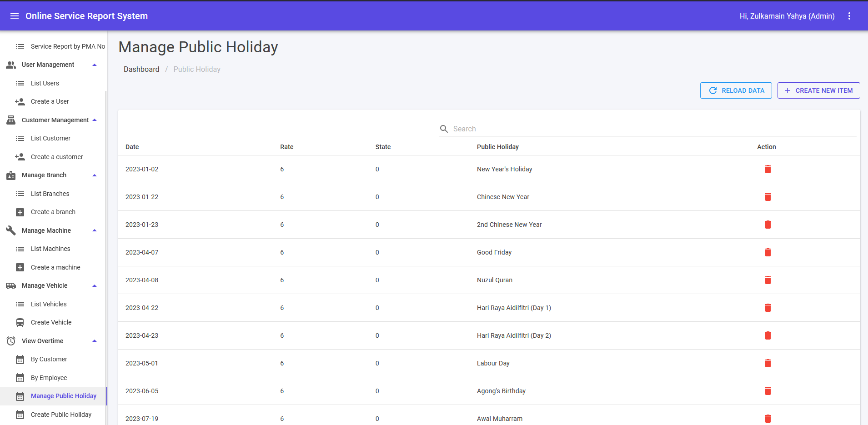Click the search magnifier icon

point(444,129)
